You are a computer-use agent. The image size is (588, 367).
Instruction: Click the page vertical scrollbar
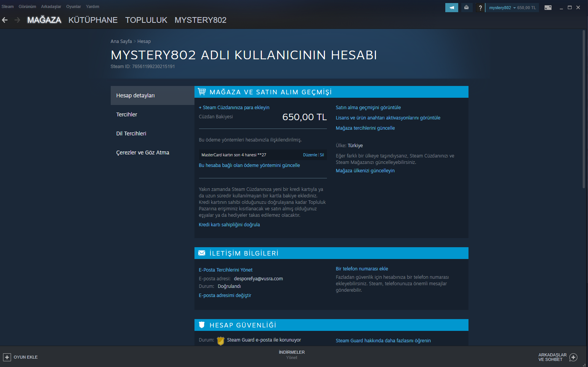pos(584,109)
